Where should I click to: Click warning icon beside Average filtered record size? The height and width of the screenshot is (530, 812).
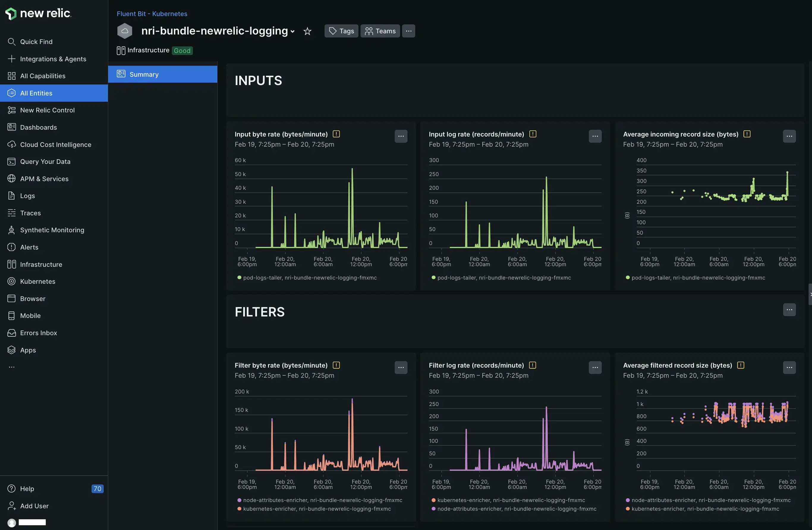(x=740, y=365)
